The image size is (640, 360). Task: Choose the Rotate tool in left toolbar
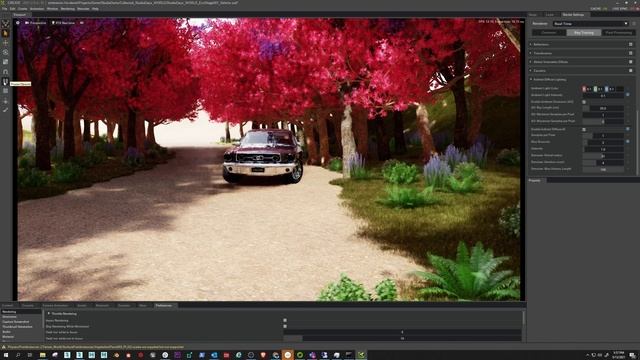click(x=5, y=52)
